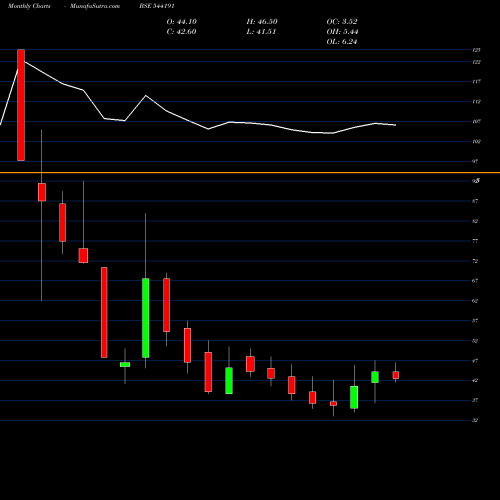Click the close value C: 42.60

181,32
